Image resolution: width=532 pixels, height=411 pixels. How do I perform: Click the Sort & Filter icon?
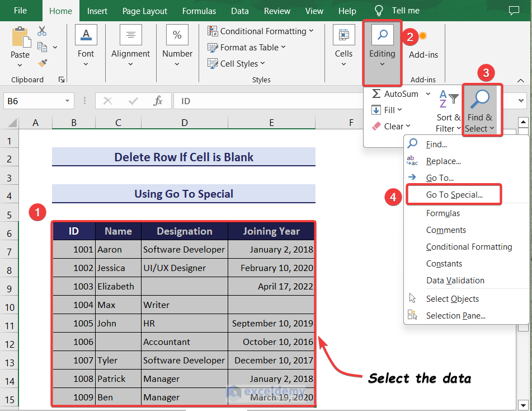[x=448, y=99]
